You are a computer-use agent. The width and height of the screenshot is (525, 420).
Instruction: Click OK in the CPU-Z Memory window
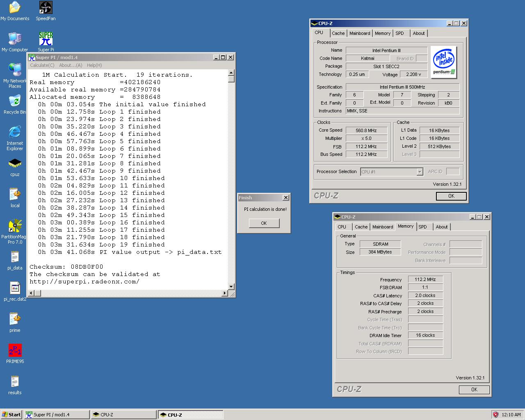474,390
